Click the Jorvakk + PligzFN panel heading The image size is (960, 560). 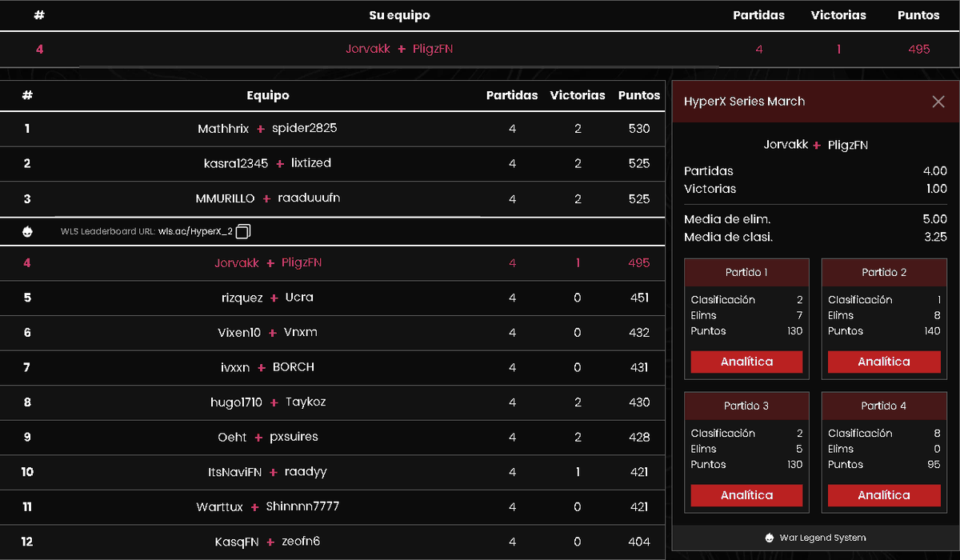click(x=816, y=145)
